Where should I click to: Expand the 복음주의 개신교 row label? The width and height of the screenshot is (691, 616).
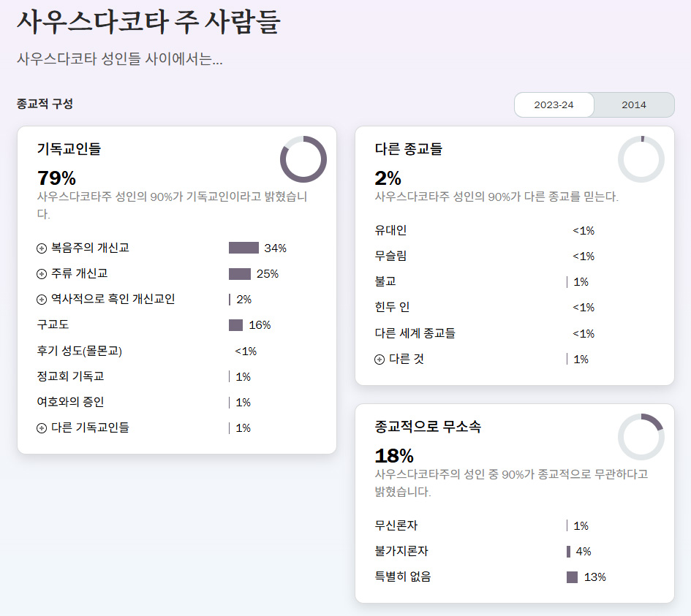[x=90, y=248]
